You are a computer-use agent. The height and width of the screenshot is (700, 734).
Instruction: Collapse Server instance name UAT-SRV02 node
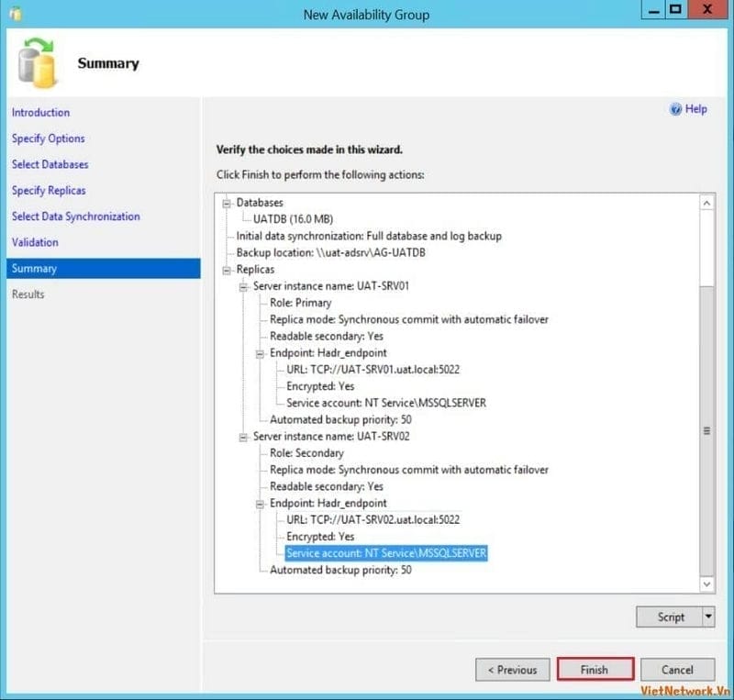(x=243, y=437)
